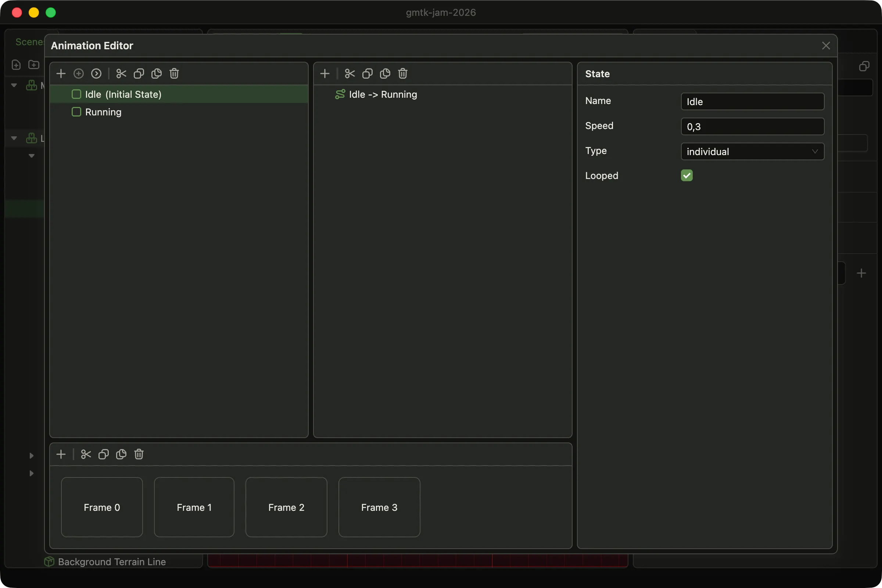
Task: Copy the frame in frames toolbar
Action: [104, 455]
